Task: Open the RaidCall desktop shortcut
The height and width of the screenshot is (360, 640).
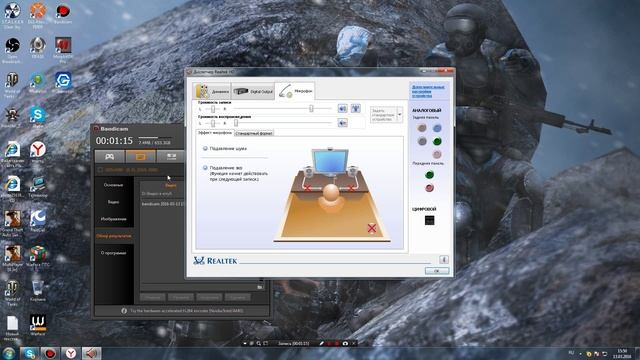Action: [x=38, y=221]
